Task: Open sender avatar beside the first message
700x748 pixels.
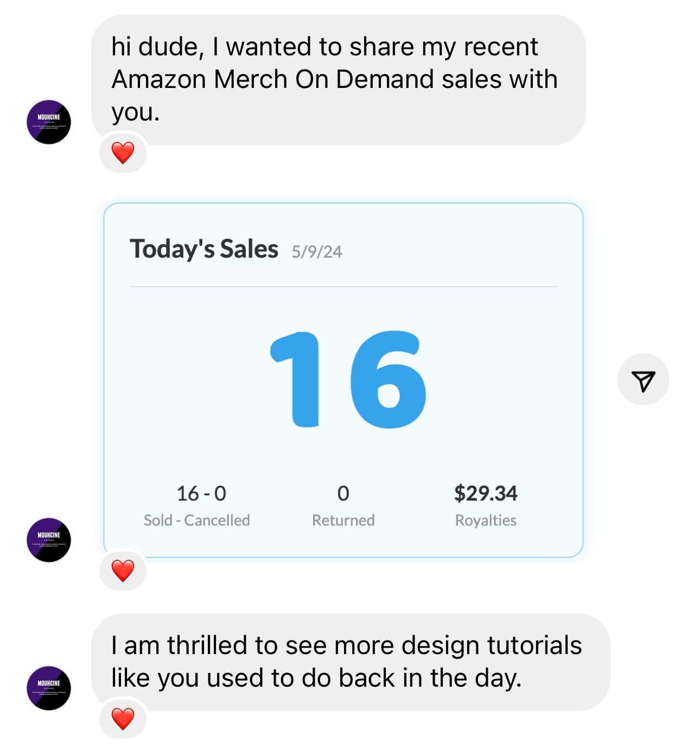Action: pyautogui.click(x=49, y=122)
